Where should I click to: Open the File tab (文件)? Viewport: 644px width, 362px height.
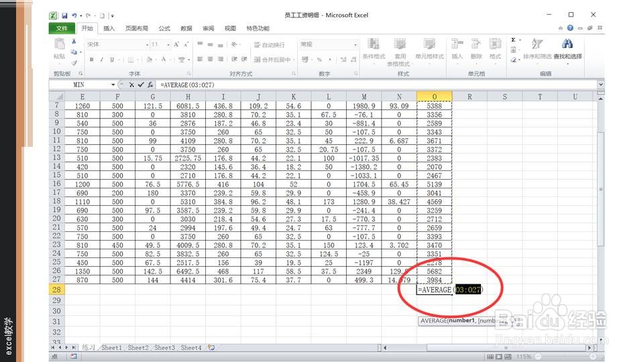pyautogui.click(x=62, y=28)
